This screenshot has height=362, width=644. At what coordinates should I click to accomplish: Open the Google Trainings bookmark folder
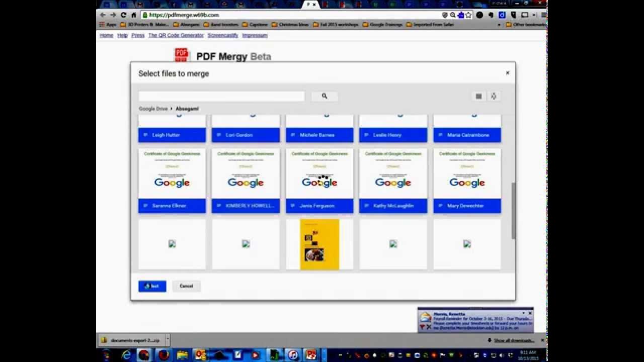[x=383, y=24]
